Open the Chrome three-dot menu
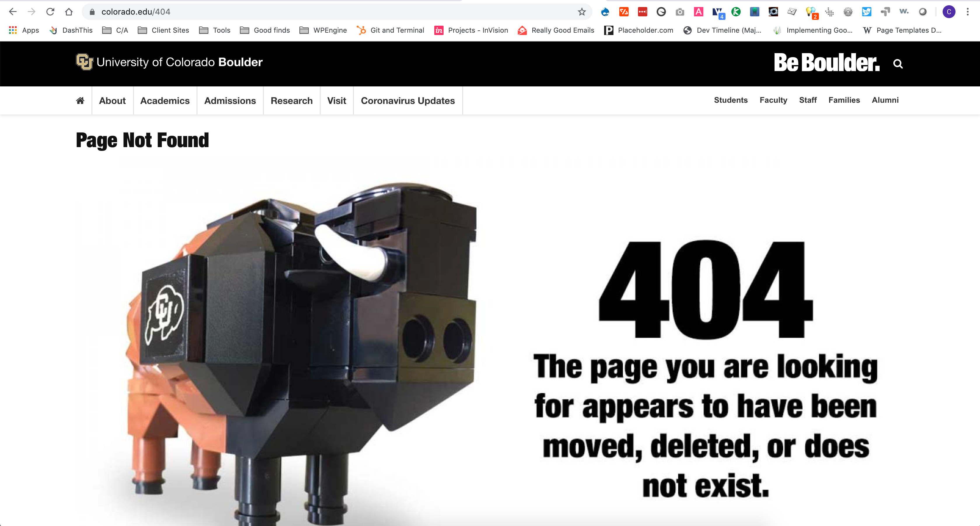Viewport: 980px width, 526px height. tap(967, 12)
